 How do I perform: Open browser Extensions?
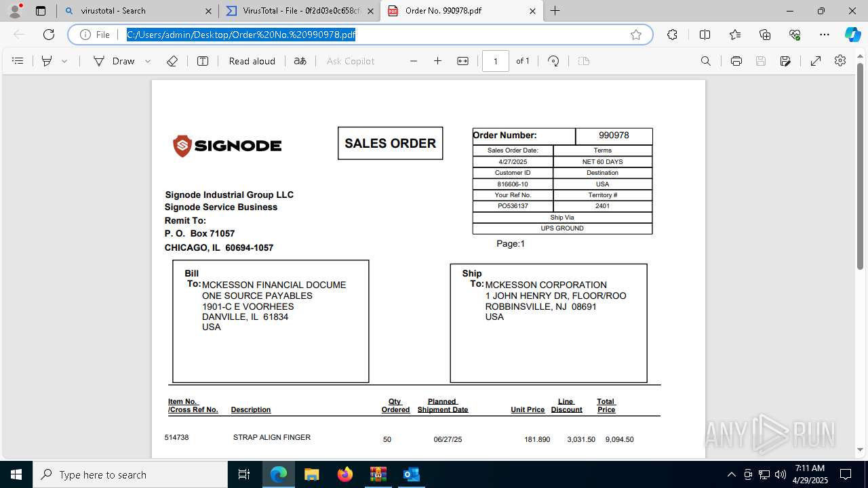point(672,35)
